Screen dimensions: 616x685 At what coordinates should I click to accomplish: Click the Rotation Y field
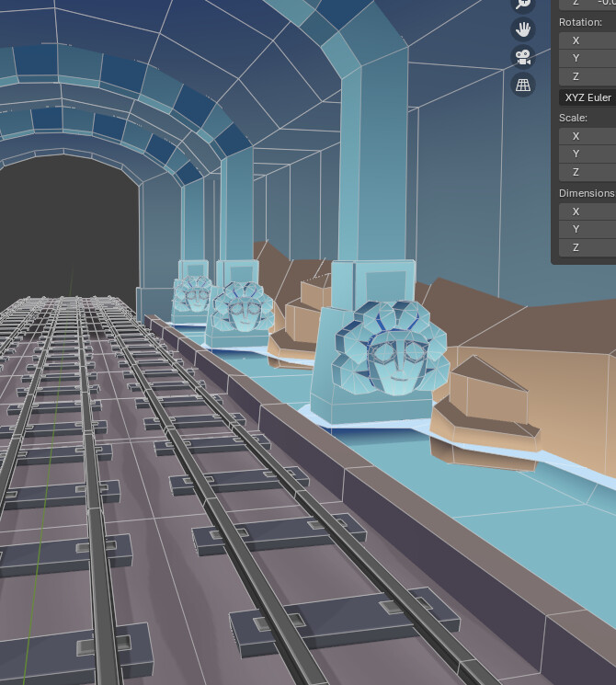click(587, 58)
